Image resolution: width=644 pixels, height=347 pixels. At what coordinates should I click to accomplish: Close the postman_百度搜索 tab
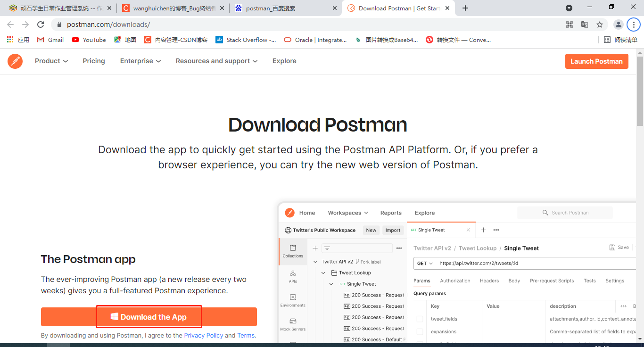[335, 8]
